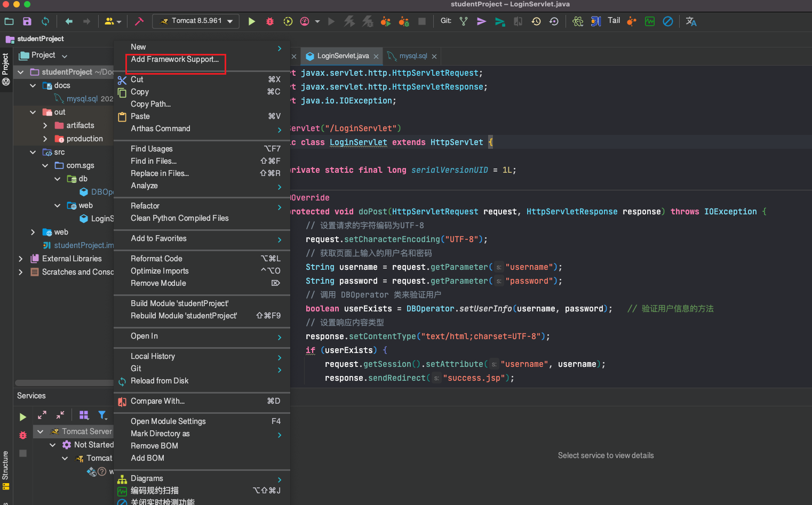The height and width of the screenshot is (505, 812).
Task: Expand the artifacts folder
Action: (x=45, y=125)
